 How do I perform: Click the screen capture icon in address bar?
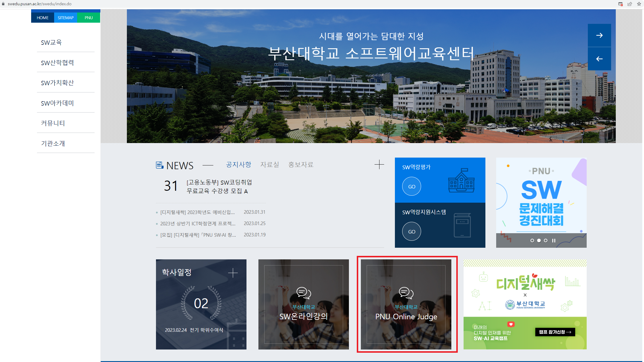coord(620,4)
